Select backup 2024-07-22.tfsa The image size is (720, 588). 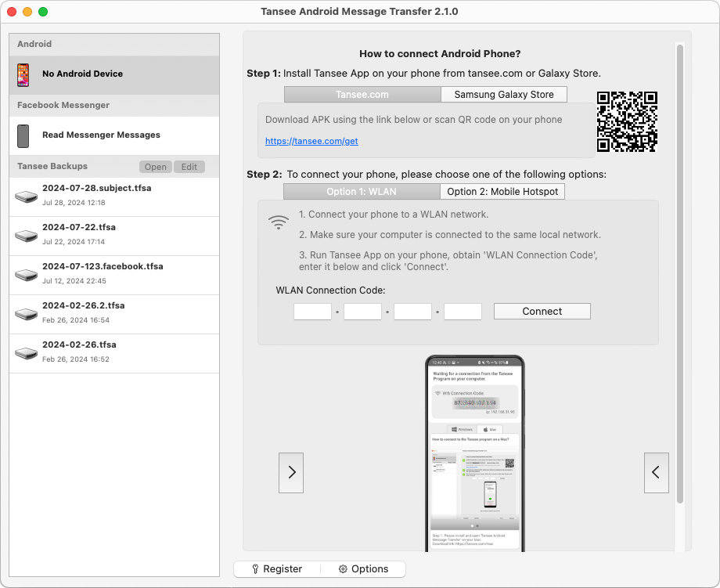pyautogui.click(x=114, y=236)
